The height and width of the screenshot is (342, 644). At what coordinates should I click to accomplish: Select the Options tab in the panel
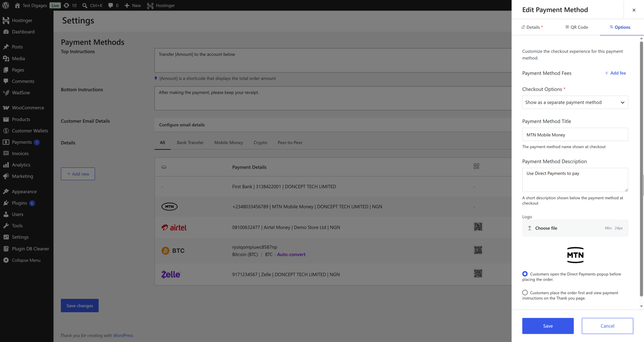[620, 27]
